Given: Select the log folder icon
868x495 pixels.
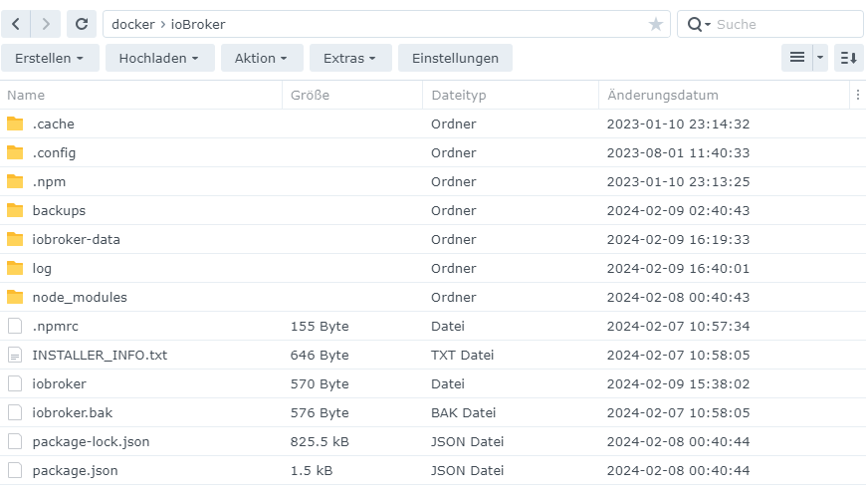Looking at the screenshot, I should [x=15, y=268].
